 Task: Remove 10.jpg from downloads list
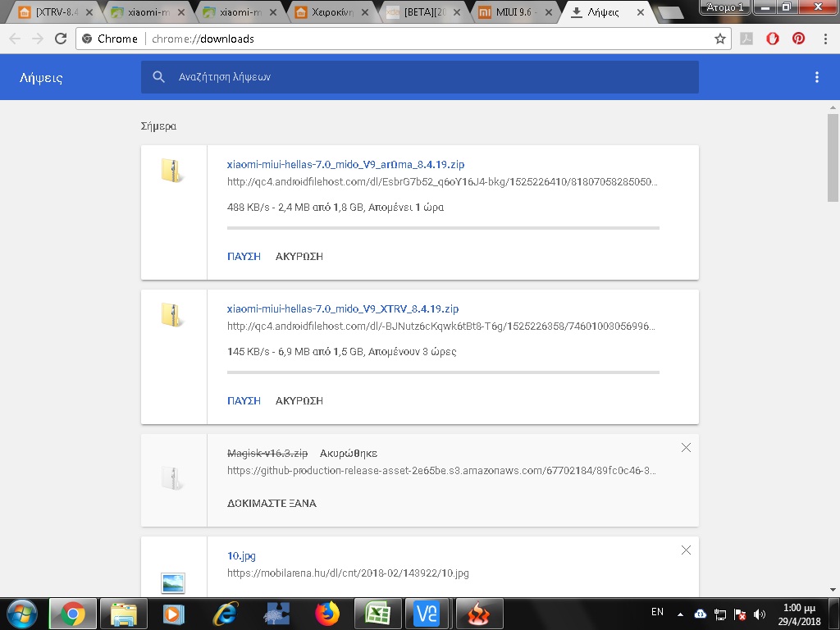[686, 550]
